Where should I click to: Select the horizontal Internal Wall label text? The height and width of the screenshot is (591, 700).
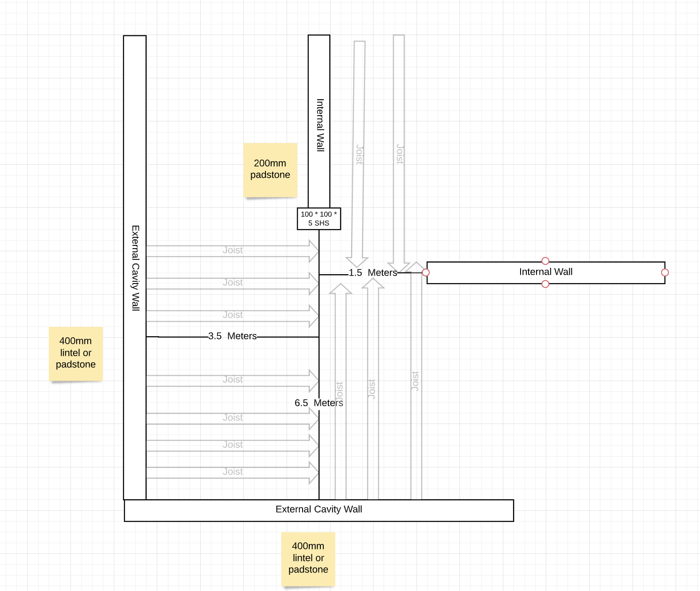(x=546, y=272)
